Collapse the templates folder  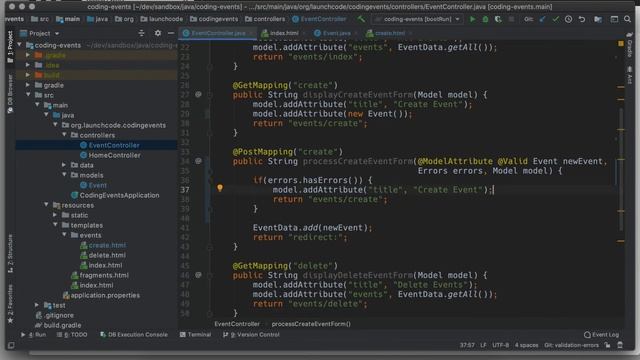[x=55, y=225]
